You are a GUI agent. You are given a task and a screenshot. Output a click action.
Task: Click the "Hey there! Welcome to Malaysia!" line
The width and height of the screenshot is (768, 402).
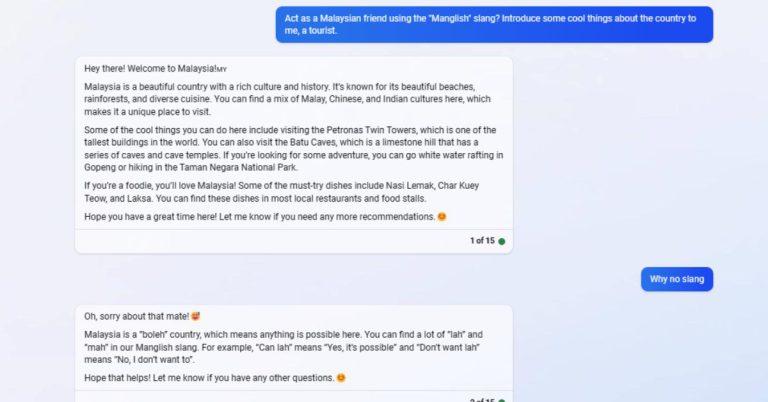coord(155,69)
